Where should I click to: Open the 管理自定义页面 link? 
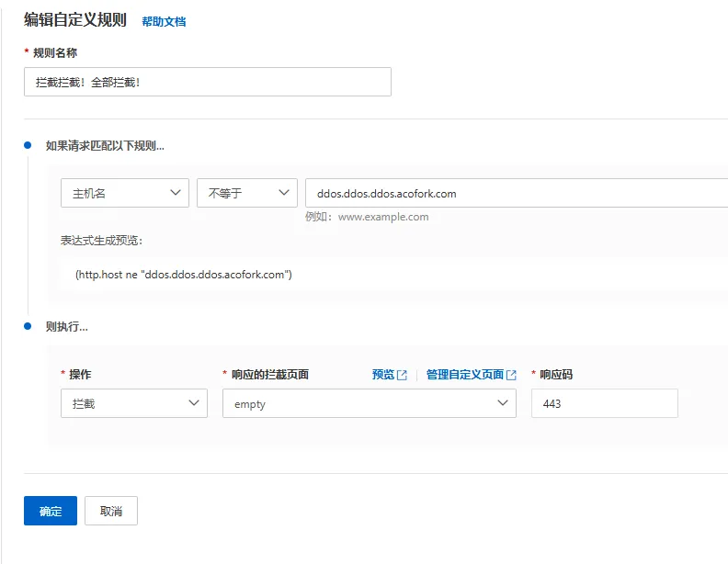coord(464,375)
